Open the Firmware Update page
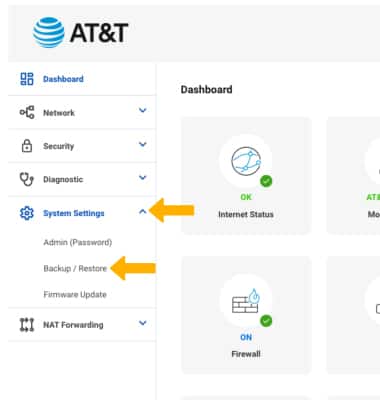This screenshot has height=400, width=380. coord(75,294)
